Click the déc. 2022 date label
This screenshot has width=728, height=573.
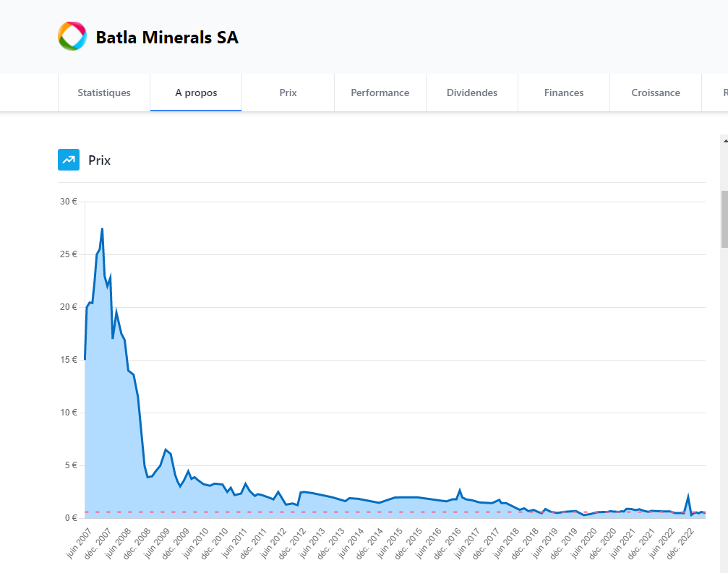click(680, 543)
